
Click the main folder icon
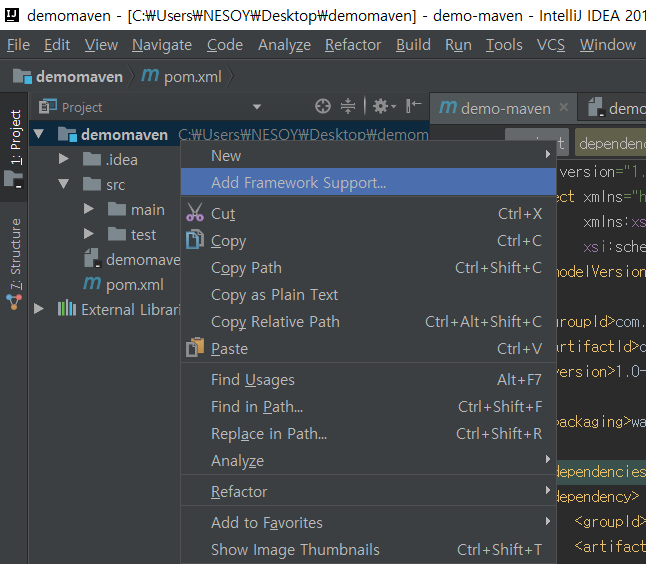[117, 209]
